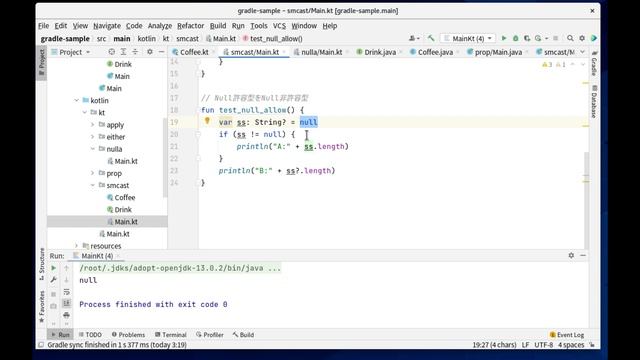
Task: Click the editor vertical scrollbar
Action: pos(586,200)
